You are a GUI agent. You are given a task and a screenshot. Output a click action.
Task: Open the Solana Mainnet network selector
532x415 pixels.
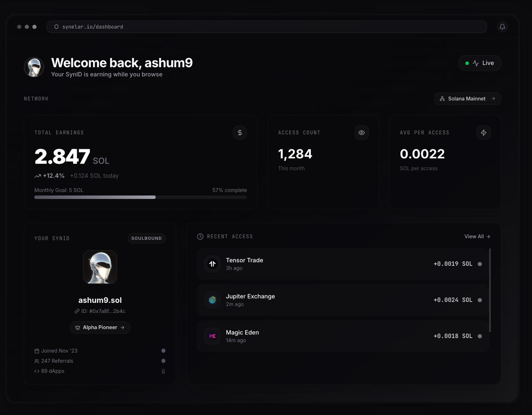[468, 99]
